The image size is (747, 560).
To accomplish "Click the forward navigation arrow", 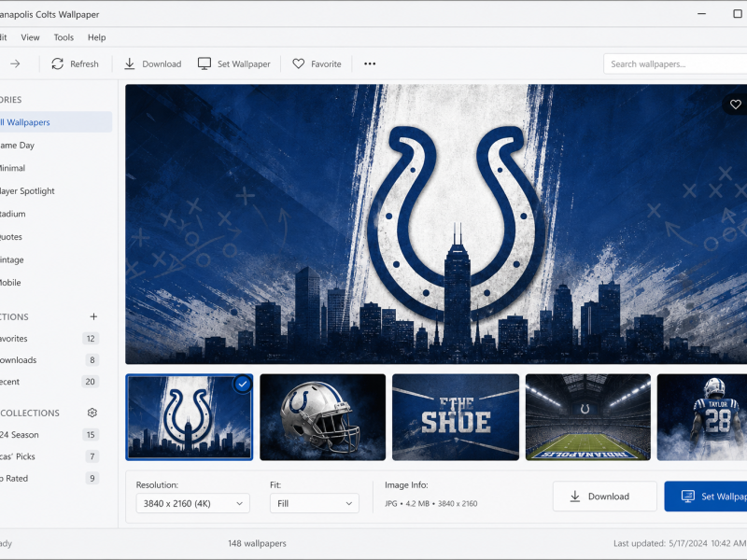I will 15,63.
